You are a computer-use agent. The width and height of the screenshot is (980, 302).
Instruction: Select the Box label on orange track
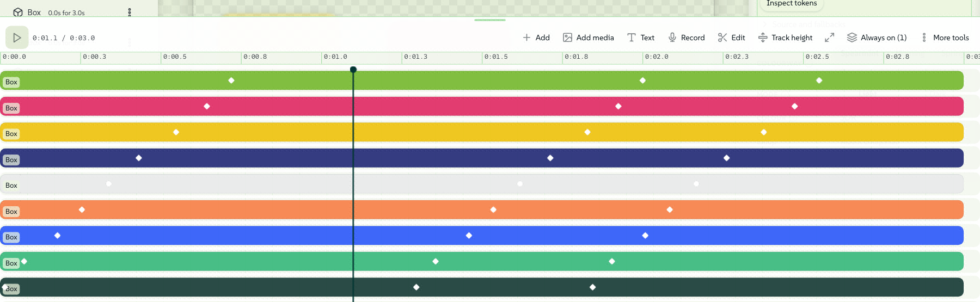(x=11, y=212)
